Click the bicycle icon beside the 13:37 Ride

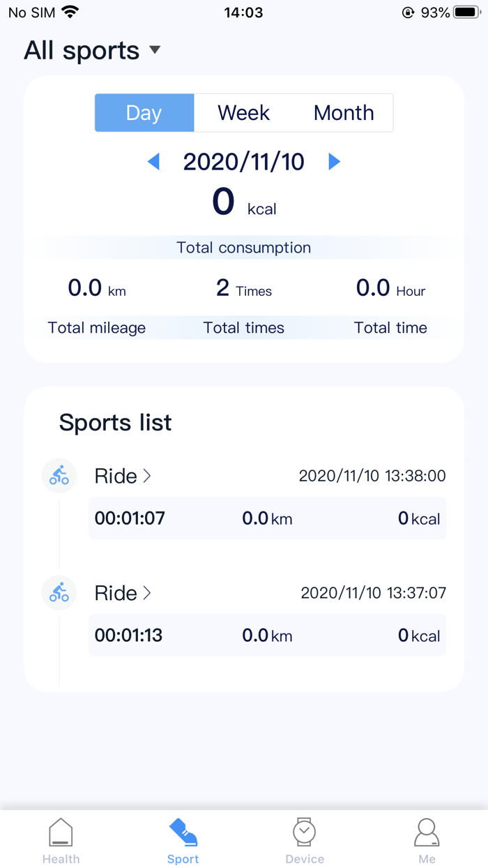point(59,592)
